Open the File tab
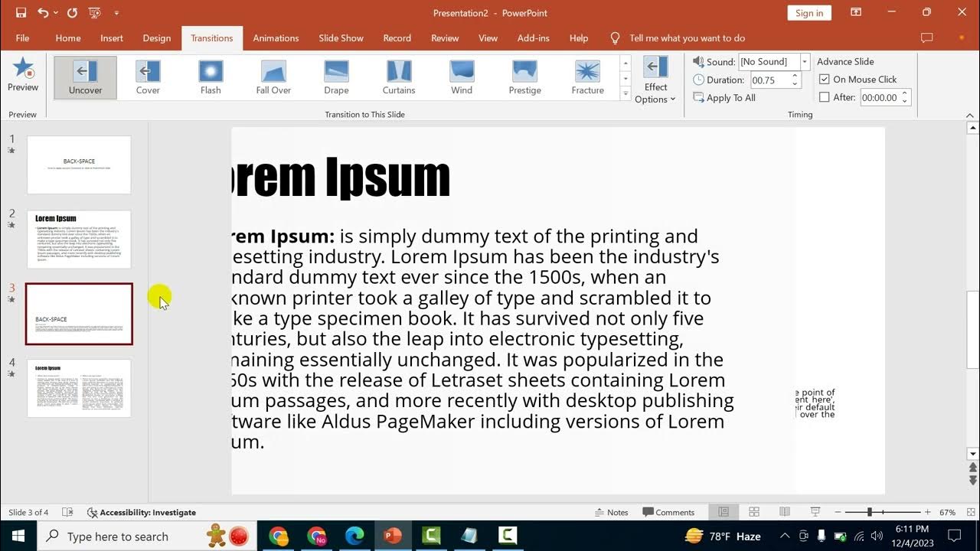The image size is (980, 551). (x=22, y=37)
